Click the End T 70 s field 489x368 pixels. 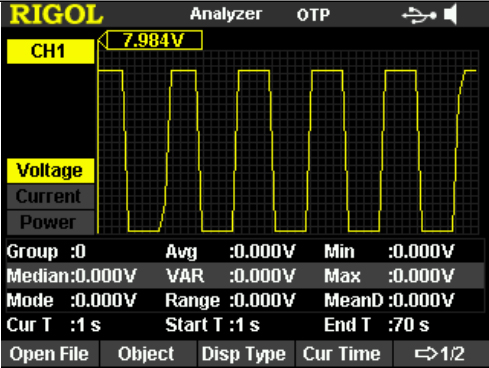(x=377, y=325)
